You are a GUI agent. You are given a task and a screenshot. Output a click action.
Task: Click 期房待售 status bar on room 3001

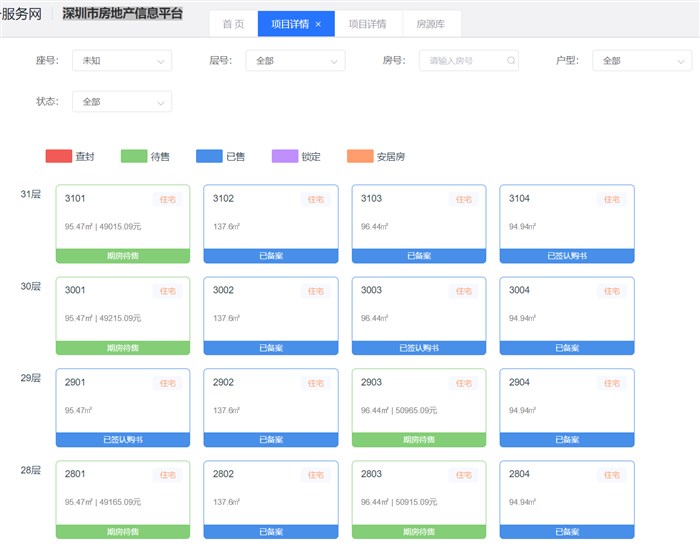point(122,348)
